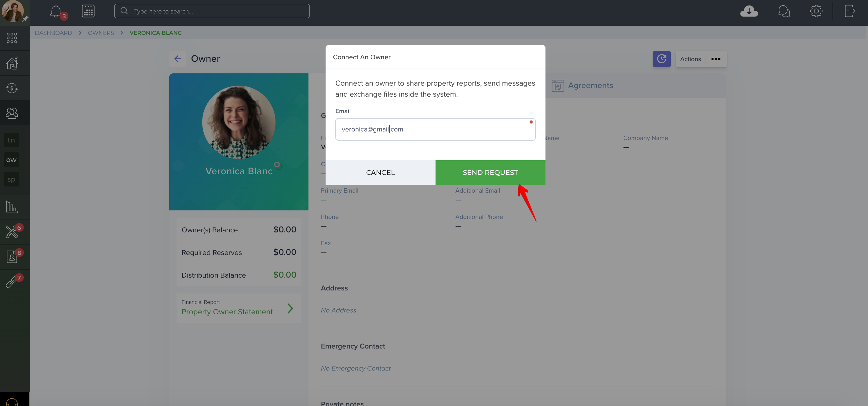This screenshot has width=868, height=406.
Task: Click the search field in top bar
Action: click(x=212, y=11)
